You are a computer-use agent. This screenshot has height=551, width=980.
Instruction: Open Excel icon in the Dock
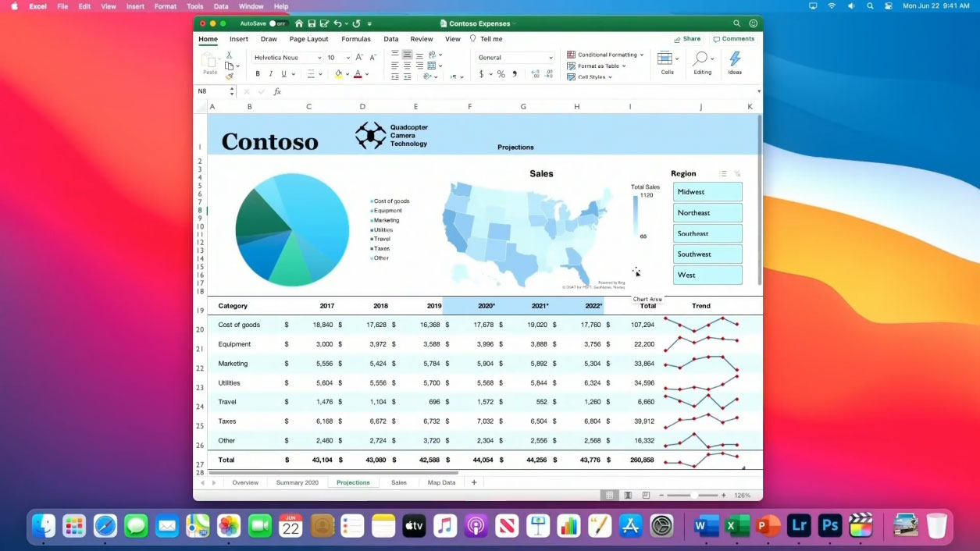point(737,526)
